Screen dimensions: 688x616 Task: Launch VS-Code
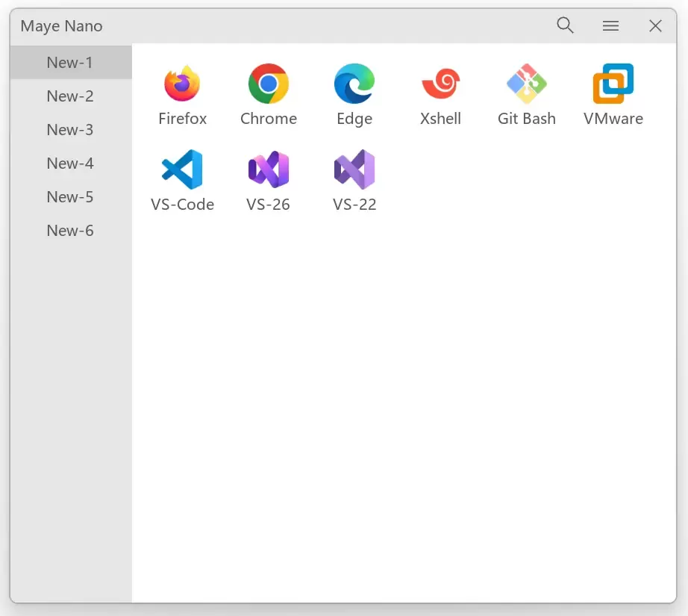183,169
